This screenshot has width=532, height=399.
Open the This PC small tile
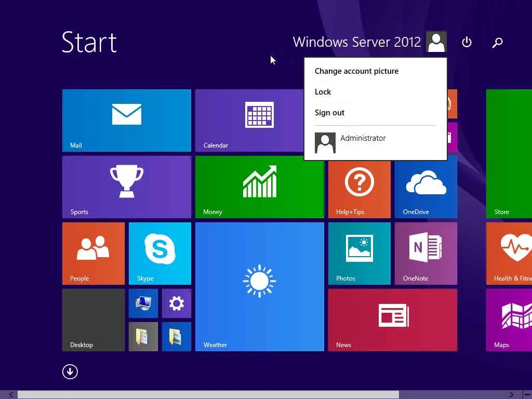pyautogui.click(x=143, y=303)
